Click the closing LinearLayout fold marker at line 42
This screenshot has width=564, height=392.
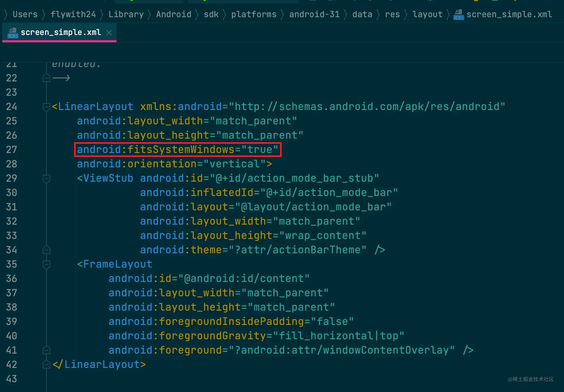46,364
